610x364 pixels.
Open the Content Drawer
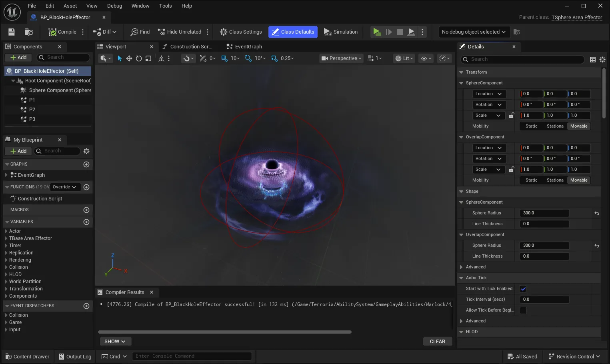coord(28,357)
